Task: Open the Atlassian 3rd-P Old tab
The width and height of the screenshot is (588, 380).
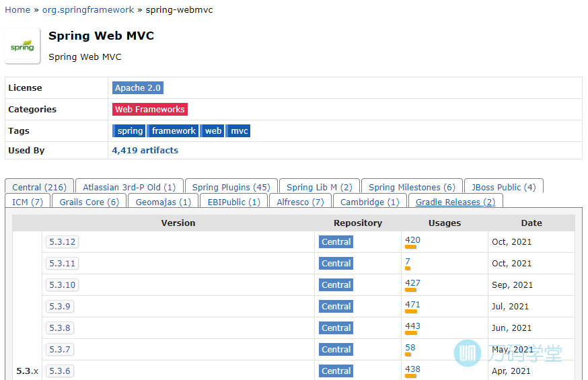Action: point(129,188)
